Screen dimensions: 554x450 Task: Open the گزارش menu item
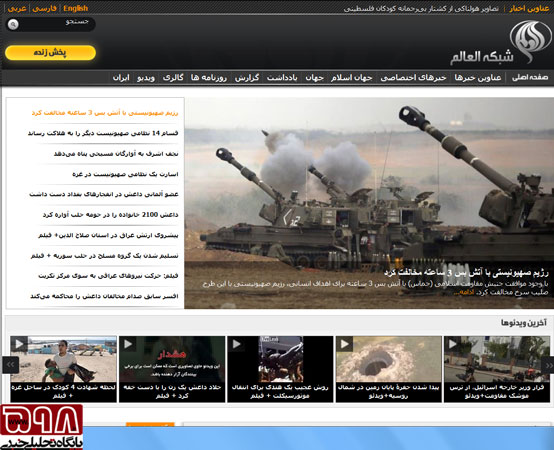click(x=247, y=77)
